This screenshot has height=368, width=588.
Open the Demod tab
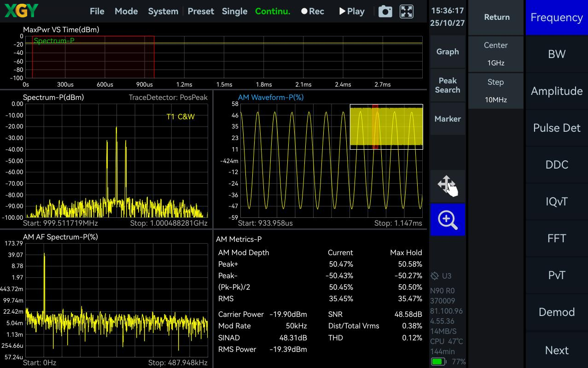pos(557,312)
